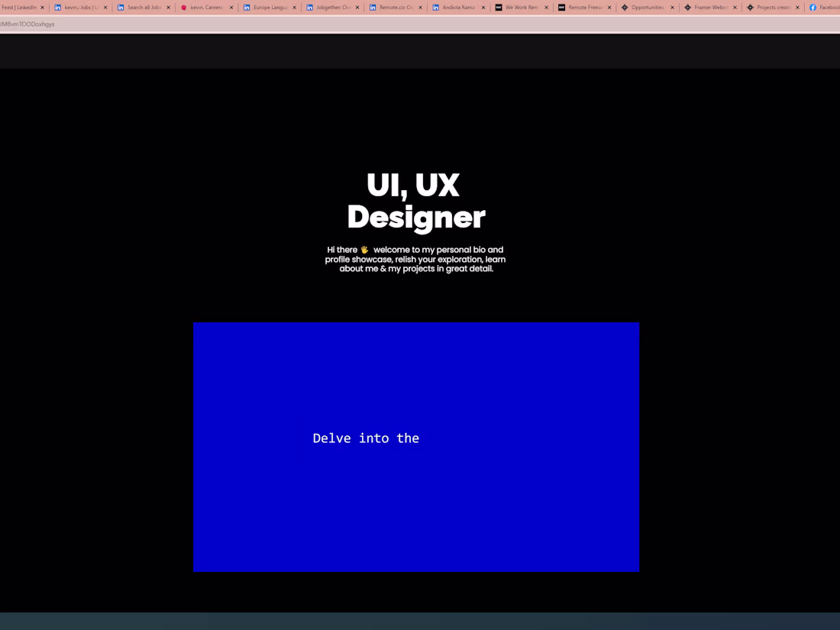Close the Search all Jobs tab
Viewport: 840px width, 630px height.
tap(168, 8)
